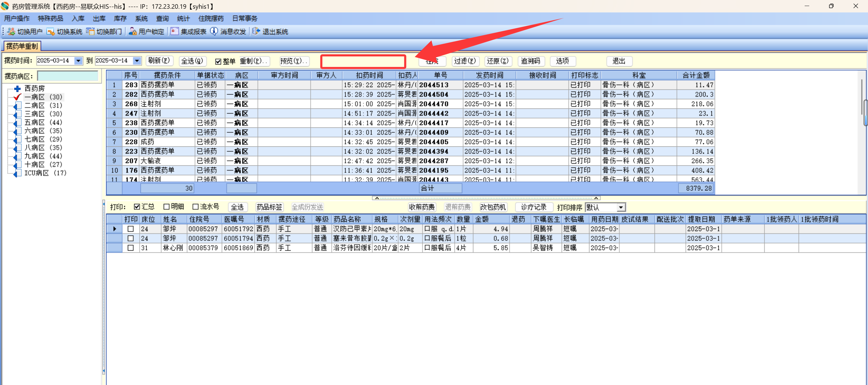Expand the 西药房 tree root
Screen dimensions: 868x385
(17, 89)
